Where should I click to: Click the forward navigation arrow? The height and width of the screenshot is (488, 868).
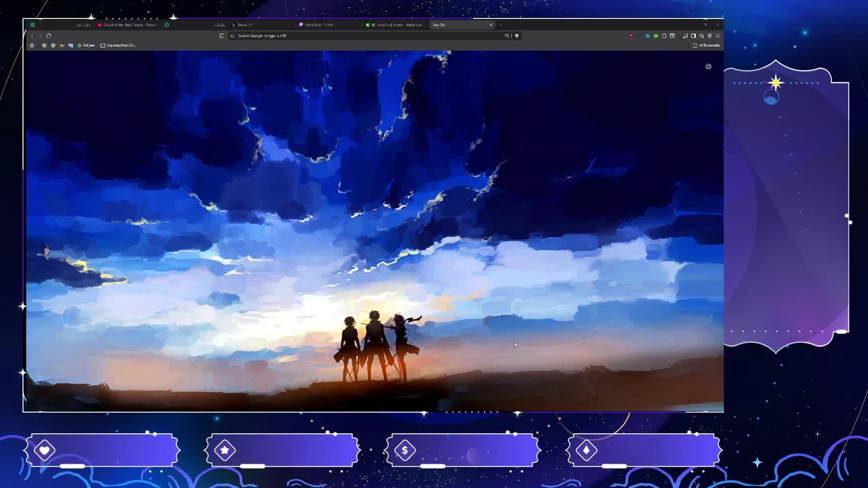pyautogui.click(x=40, y=35)
